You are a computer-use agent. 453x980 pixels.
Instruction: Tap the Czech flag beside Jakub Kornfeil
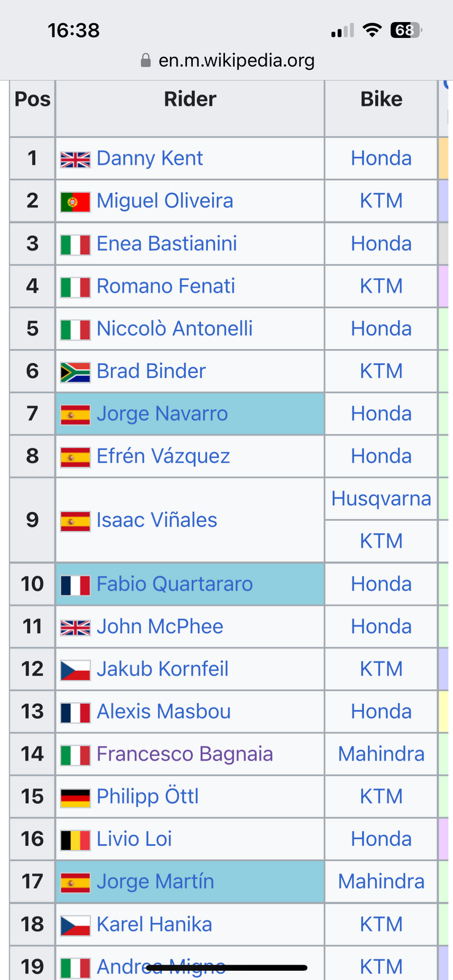tap(75, 670)
